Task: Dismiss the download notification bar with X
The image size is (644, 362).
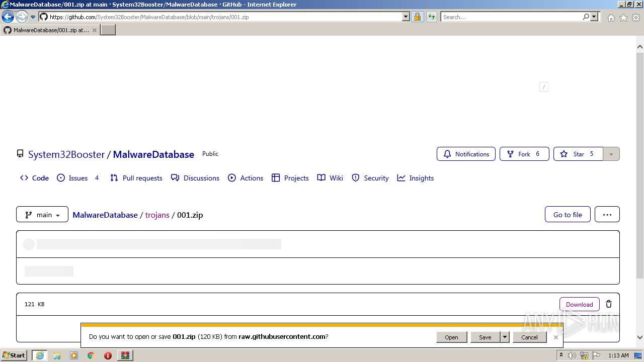Action: [x=555, y=337]
